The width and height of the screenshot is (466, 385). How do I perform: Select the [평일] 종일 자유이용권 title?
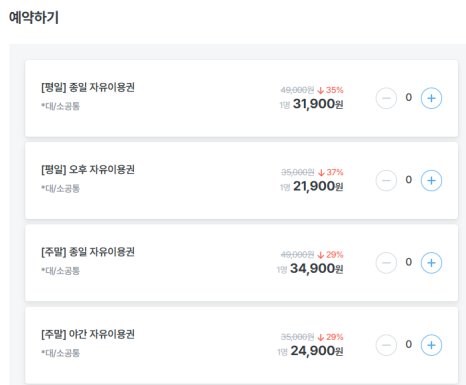(88, 88)
